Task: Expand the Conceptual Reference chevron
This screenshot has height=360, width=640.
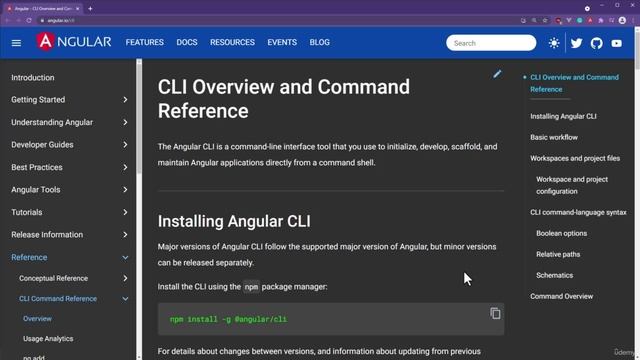Action: click(x=125, y=278)
